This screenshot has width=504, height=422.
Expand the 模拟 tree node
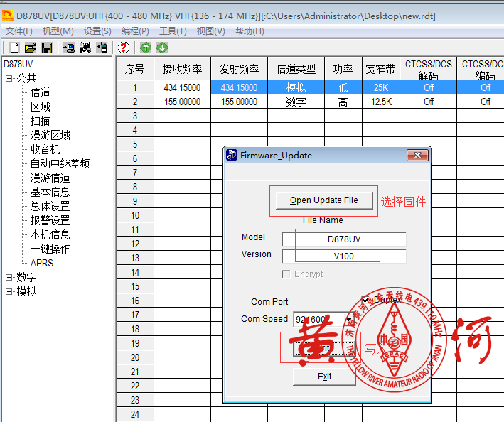pos(9,291)
